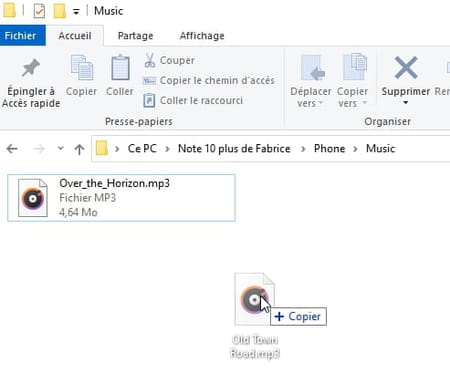The width and height of the screenshot is (450, 384).
Task: Switch to the Partage ribbon tab
Action: (x=135, y=36)
